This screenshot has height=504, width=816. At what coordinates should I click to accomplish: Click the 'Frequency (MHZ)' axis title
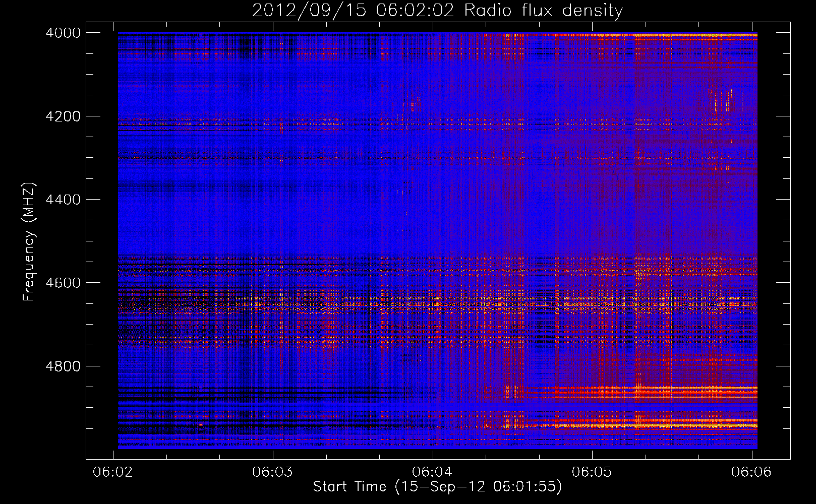coord(29,242)
